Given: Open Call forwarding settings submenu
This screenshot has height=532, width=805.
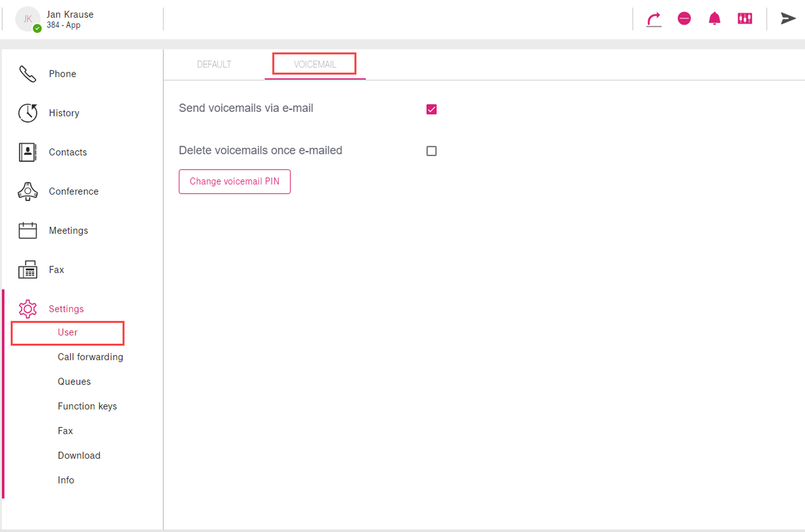Looking at the screenshot, I should 90,357.
